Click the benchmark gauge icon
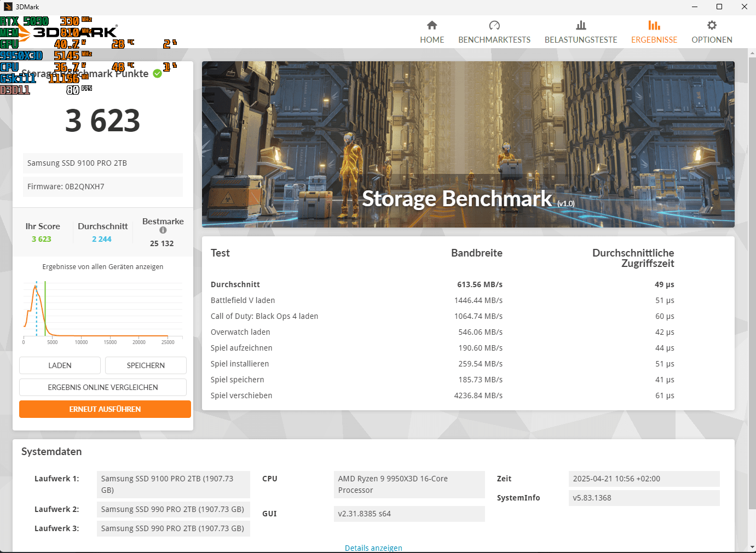Viewport: 756px width, 553px height. 494,25
